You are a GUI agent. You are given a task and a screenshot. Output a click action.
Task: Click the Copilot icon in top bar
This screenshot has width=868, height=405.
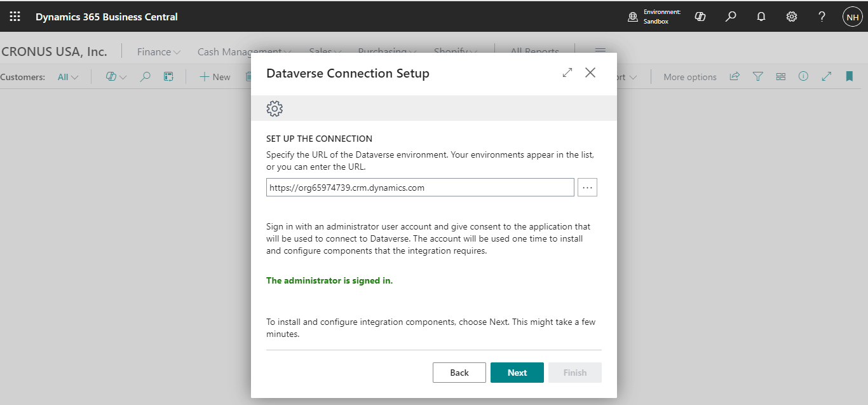pyautogui.click(x=700, y=17)
